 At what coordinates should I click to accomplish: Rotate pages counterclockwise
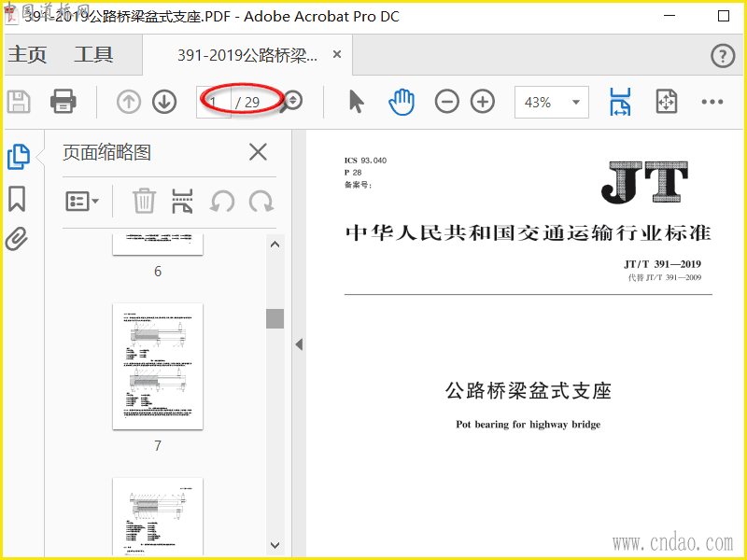pos(222,201)
